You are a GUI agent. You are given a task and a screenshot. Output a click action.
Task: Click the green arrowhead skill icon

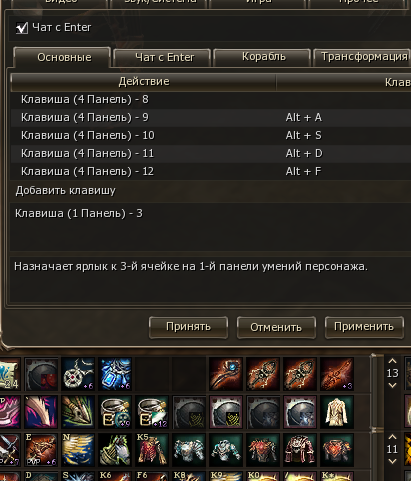click(78, 412)
